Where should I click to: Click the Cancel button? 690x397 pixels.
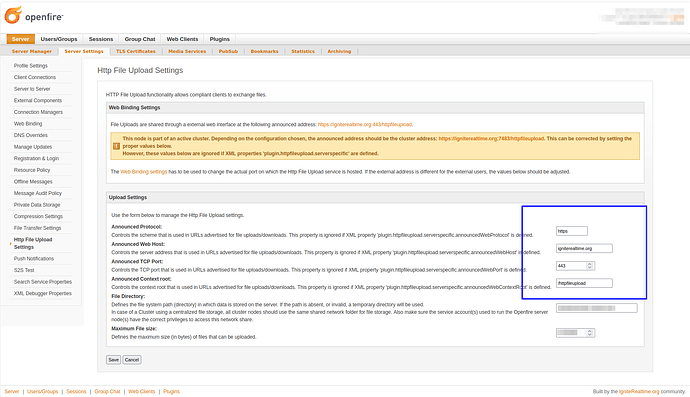coord(132,360)
